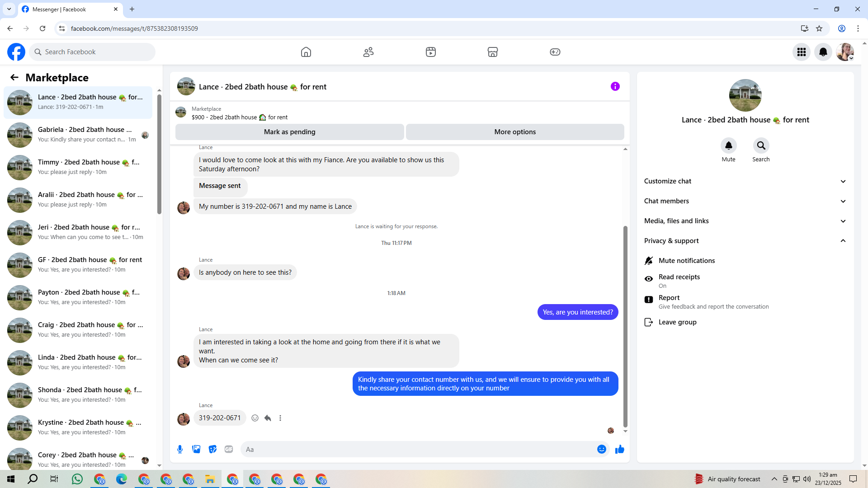React to the 319-202-0671 message
The image size is (868, 488).
tap(255, 418)
